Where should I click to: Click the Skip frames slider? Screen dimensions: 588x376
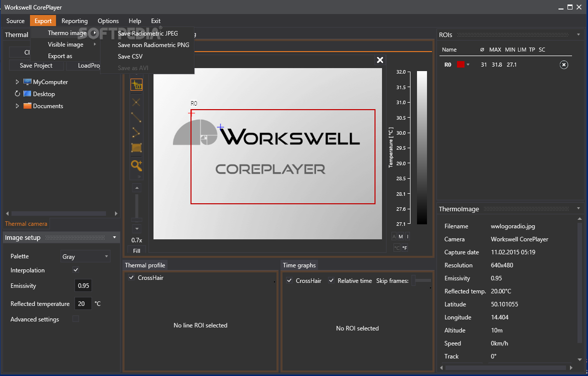click(421, 280)
